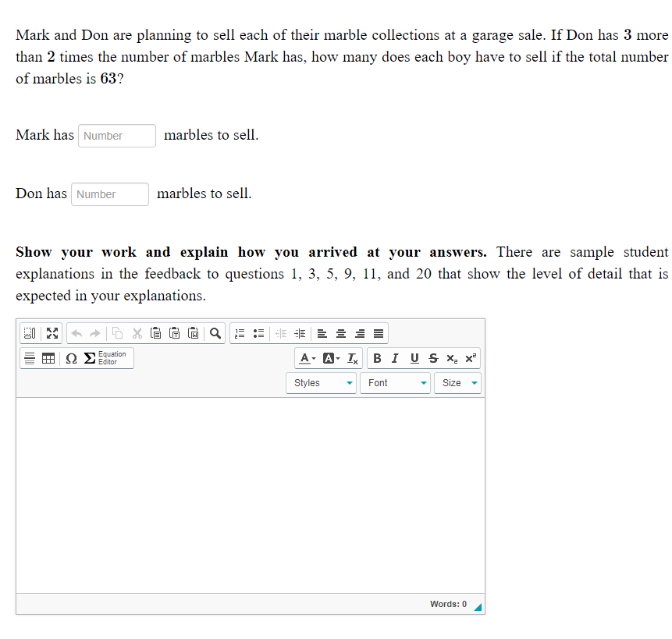
Task: Insert special character with Omega icon
Action: 71,358
